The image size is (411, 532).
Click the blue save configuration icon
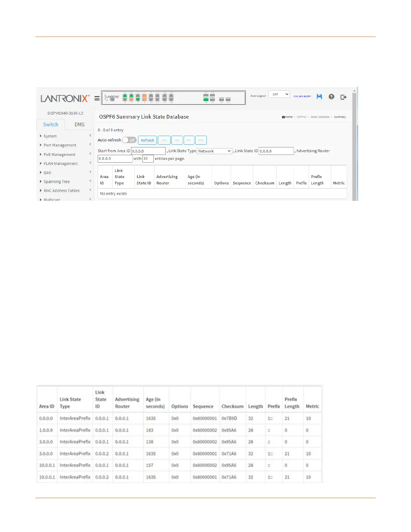coord(319,97)
